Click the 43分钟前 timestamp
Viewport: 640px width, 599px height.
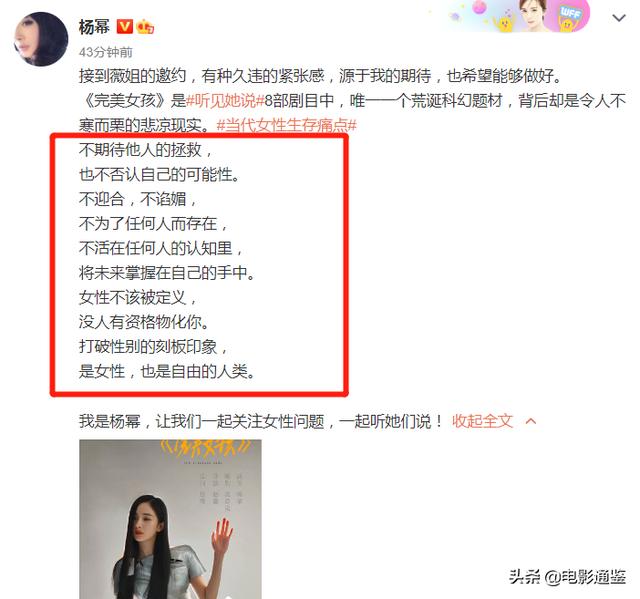[x=106, y=52]
